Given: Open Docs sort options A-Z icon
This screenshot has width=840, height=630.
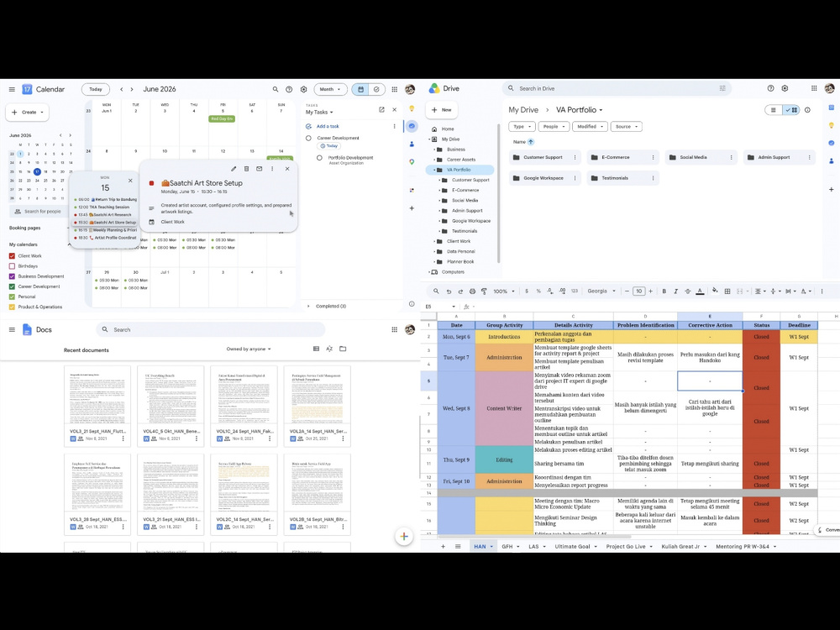Looking at the screenshot, I should coord(329,349).
